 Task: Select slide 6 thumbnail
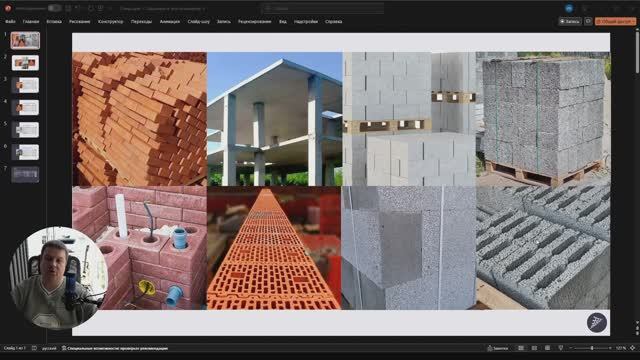click(x=25, y=152)
